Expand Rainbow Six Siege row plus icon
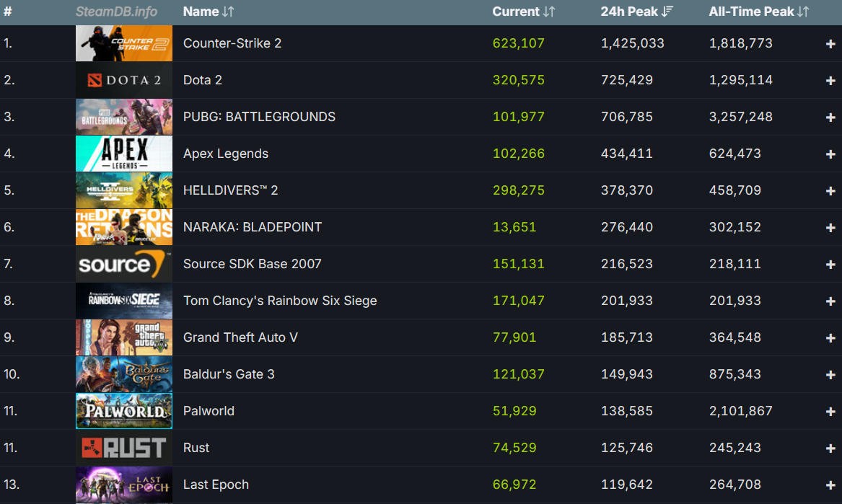The height and width of the screenshot is (504, 842). pos(830,301)
